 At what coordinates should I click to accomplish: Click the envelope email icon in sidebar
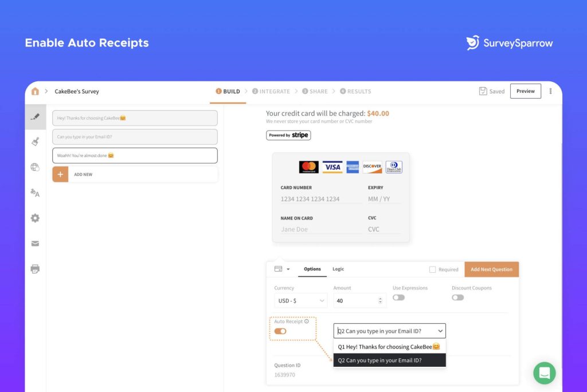[x=35, y=244]
